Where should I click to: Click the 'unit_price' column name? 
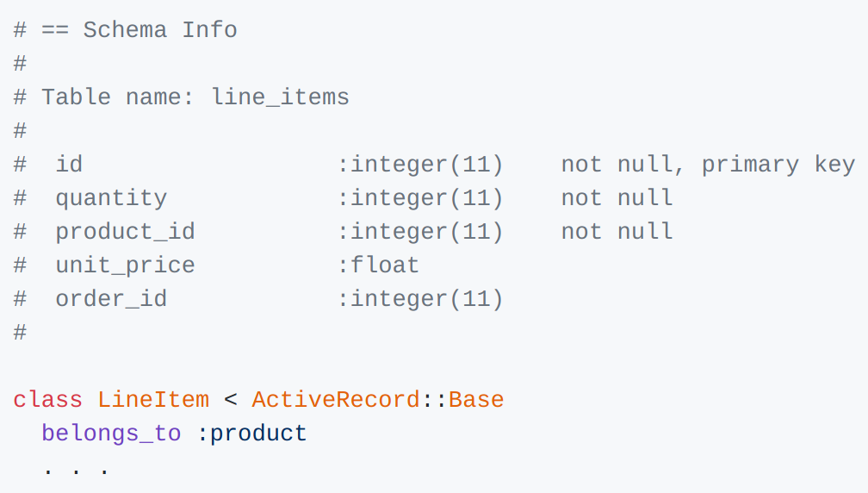pos(125,265)
